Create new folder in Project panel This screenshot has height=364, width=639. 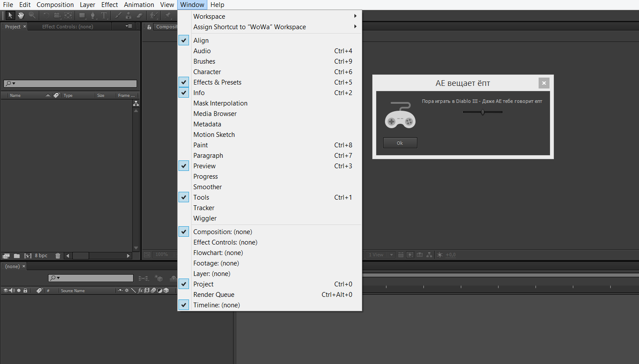pos(17,256)
